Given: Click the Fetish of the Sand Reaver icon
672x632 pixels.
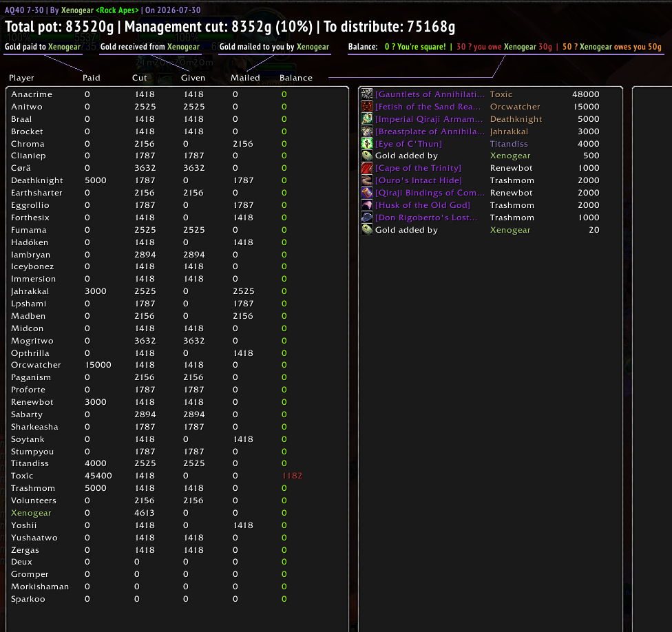Looking at the screenshot, I should [x=367, y=106].
